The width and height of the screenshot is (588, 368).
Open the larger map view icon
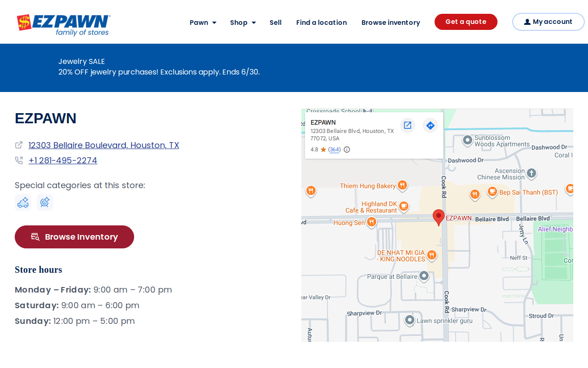pyautogui.click(x=407, y=125)
